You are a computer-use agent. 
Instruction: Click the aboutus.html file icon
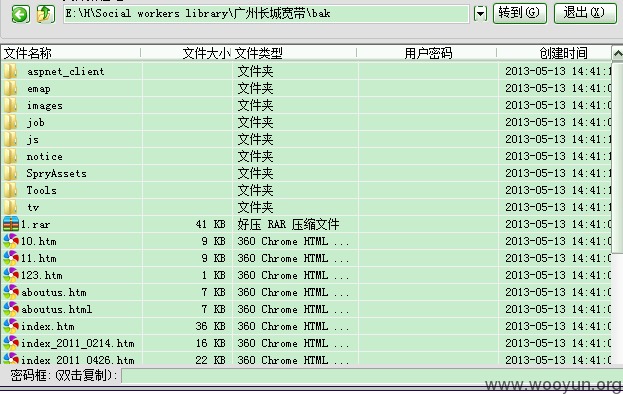click(11, 309)
